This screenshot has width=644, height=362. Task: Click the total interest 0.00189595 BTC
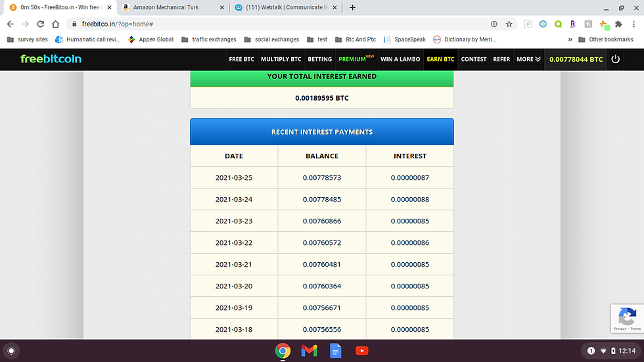[322, 98]
